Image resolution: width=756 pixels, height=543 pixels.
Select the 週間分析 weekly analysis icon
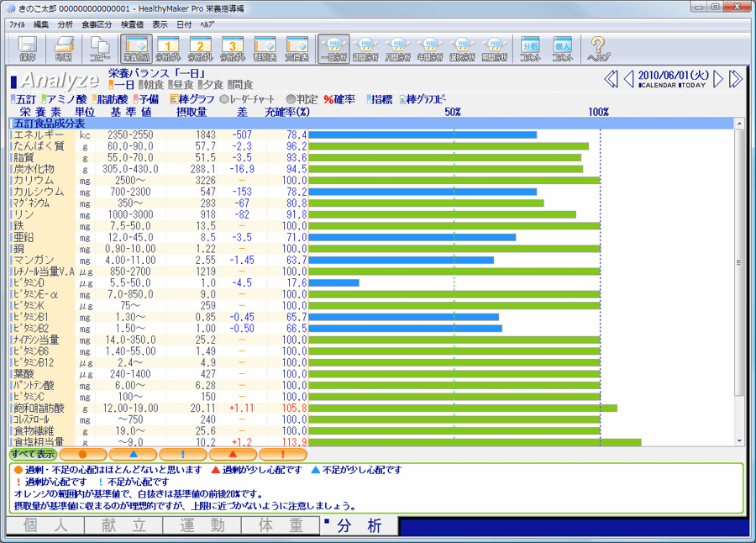[x=365, y=49]
